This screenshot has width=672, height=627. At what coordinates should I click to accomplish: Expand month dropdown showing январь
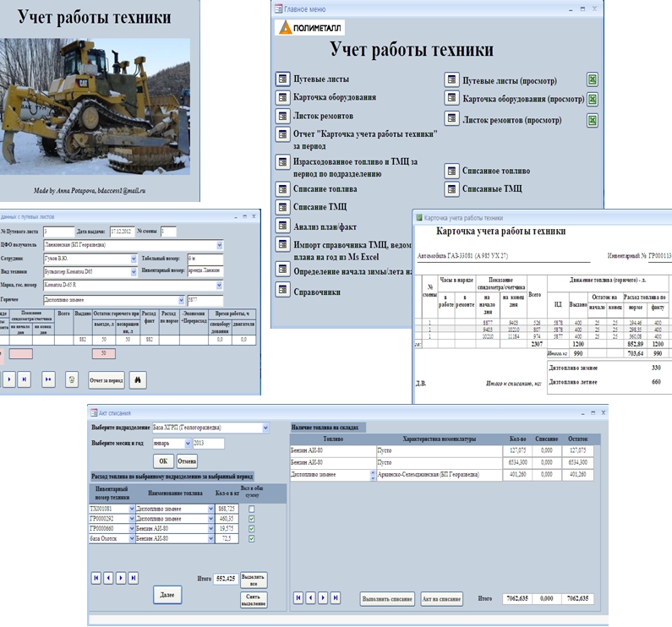coord(188,444)
